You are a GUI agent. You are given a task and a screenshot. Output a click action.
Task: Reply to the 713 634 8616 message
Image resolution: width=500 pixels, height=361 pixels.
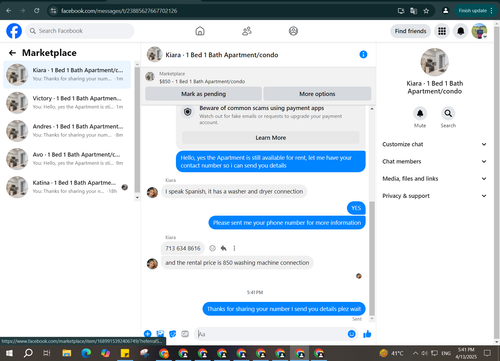point(224,248)
